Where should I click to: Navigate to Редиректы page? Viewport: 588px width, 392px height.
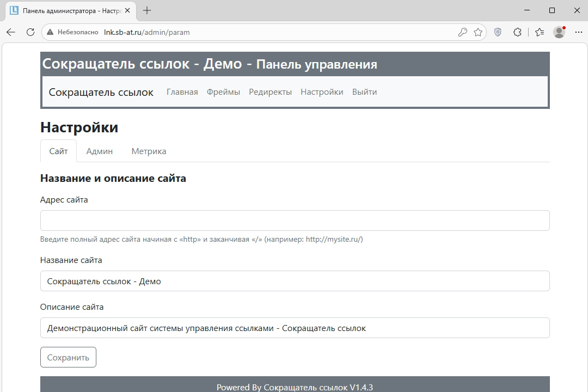[x=270, y=92]
